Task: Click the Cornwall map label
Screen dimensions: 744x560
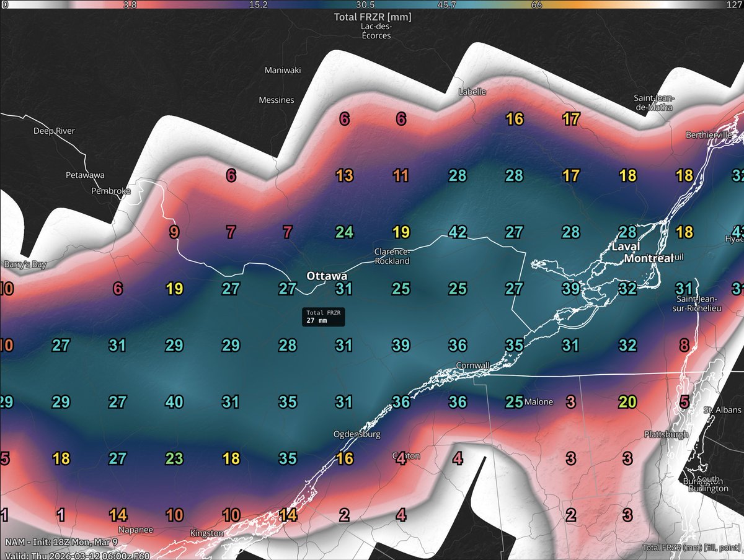Action: (473, 365)
